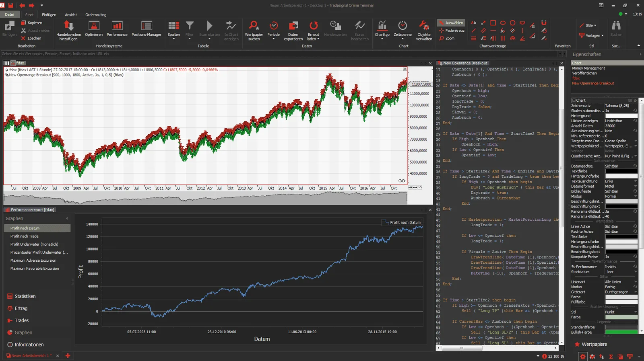
Task: Open the Datei menu tab
Action: [9, 14]
